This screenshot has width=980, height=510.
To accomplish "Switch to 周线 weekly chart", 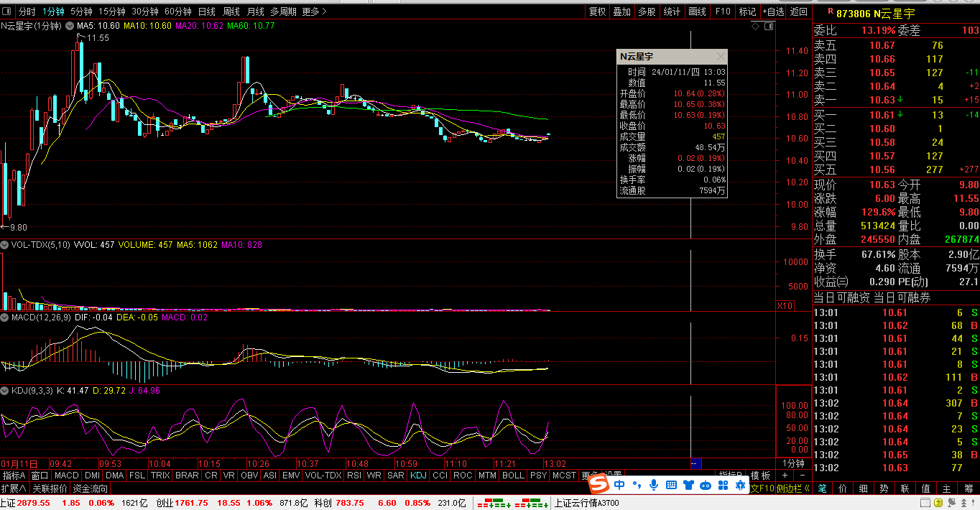I will (x=231, y=11).
